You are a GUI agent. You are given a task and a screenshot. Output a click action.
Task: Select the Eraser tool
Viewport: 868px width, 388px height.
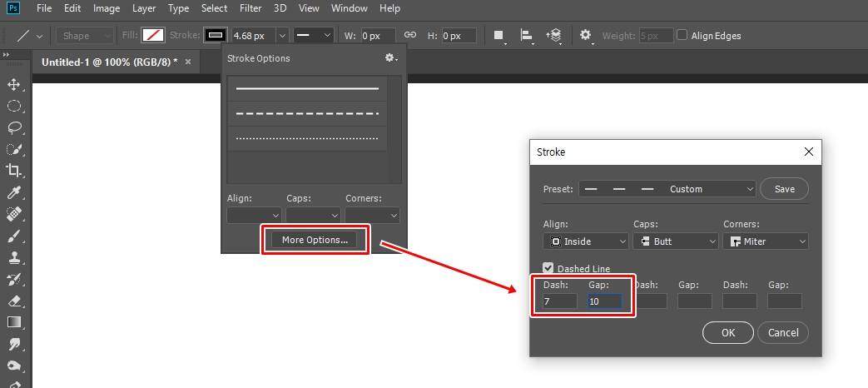[x=14, y=301]
